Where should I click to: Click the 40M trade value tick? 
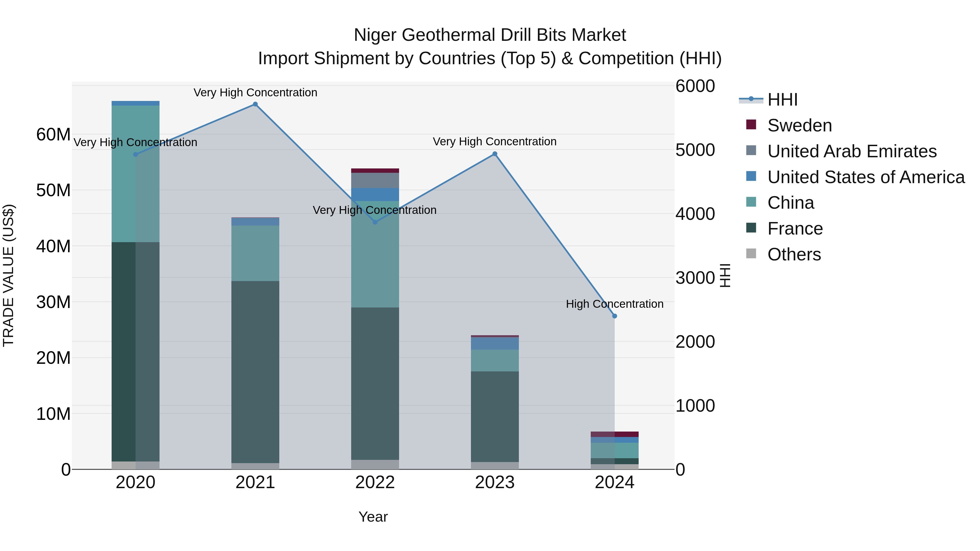[x=53, y=246]
